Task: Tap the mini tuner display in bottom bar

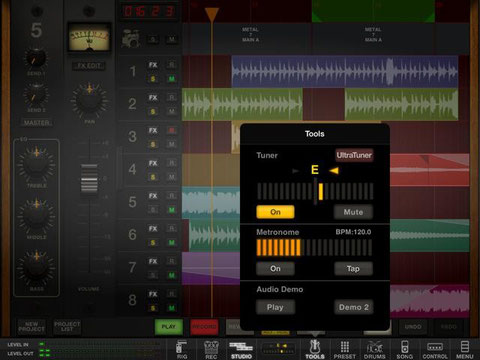Action: [278, 349]
